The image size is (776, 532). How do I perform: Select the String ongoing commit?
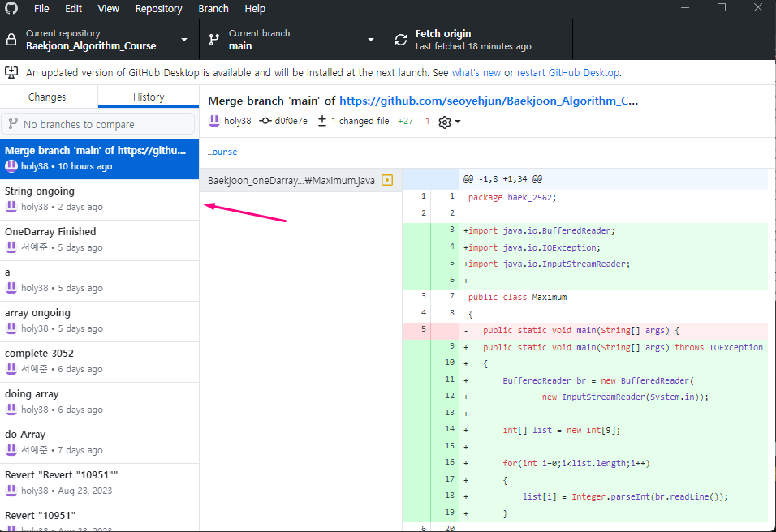pyautogui.click(x=100, y=199)
